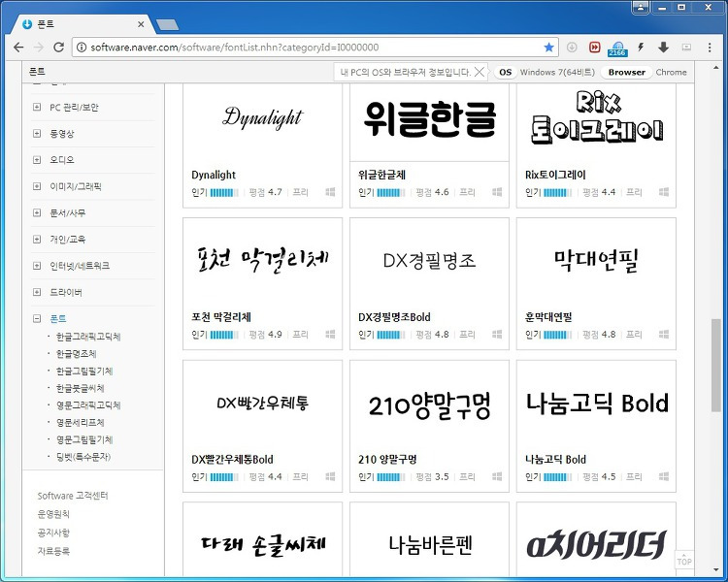This screenshot has height=582, width=728.
Task: Click the Browser label badge in header
Action: pyautogui.click(x=626, y=73)
